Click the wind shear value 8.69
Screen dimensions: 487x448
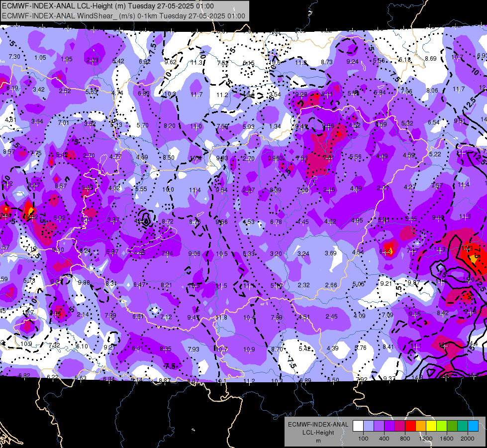pos(430,58)
